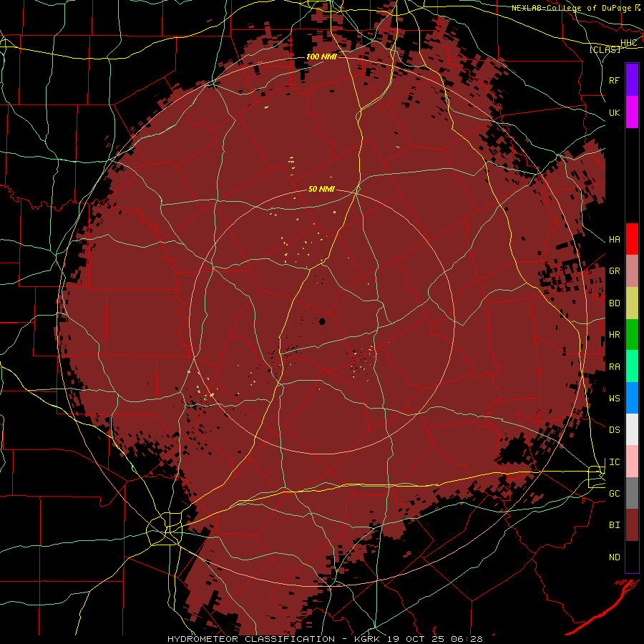This screenshot has height=644, width=644.
Task: Click the 19 OCT 25 date text
Action: pos(416,639)
